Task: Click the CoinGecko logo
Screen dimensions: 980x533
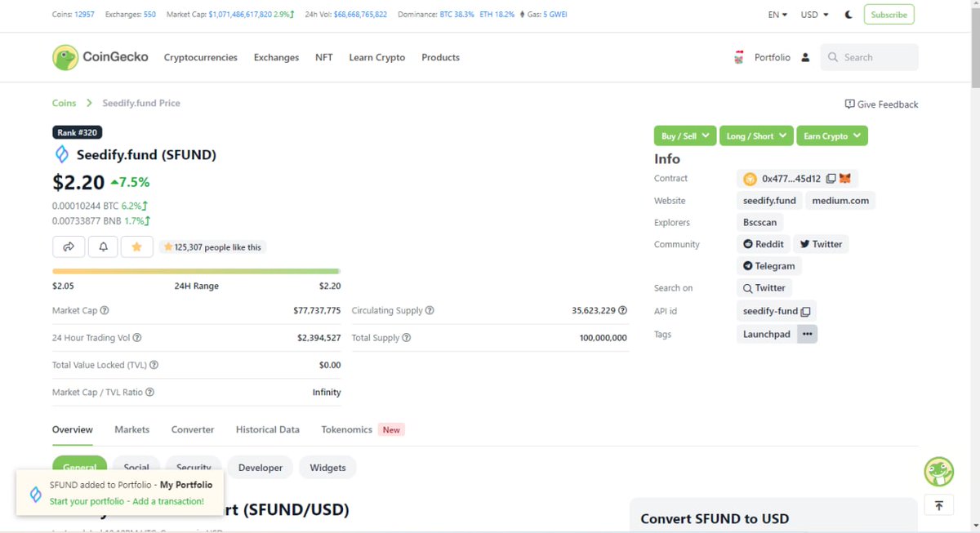Action: pyautogui.click(x=100, y=57)
